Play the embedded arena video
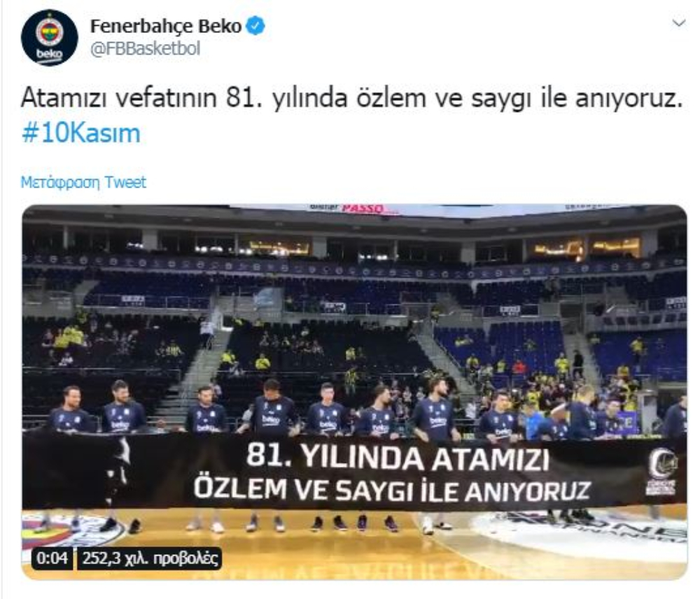This screenshot has height=599, width=700. pyautogui.click(x=354, y=392)
